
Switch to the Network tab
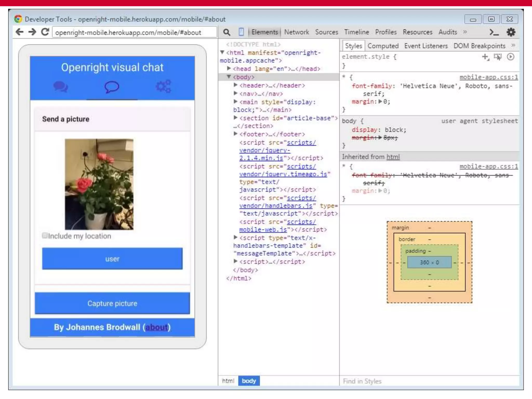tap(296, 32)
